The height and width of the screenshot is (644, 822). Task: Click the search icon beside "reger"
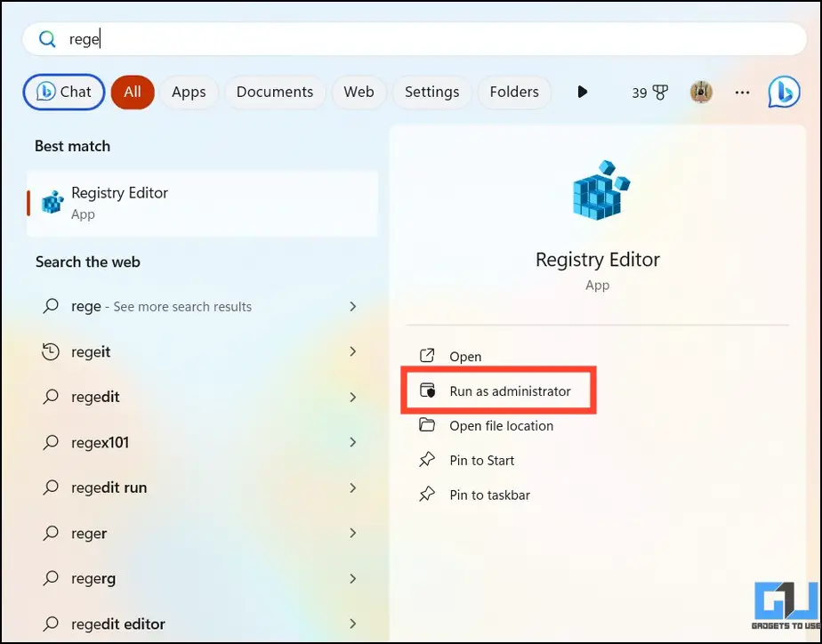coord(51,533)
